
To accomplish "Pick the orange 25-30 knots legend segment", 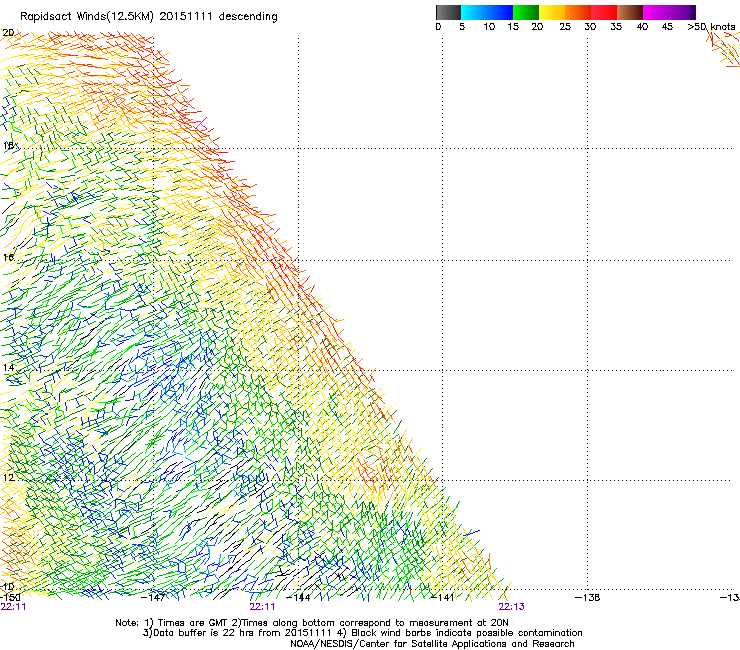I will (x=578, y=12).
